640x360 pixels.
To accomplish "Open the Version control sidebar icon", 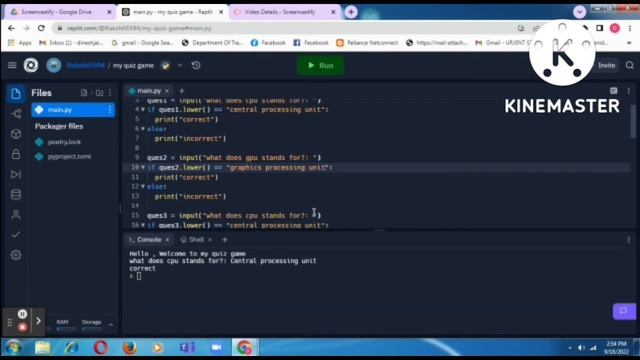I will (16, 114).
